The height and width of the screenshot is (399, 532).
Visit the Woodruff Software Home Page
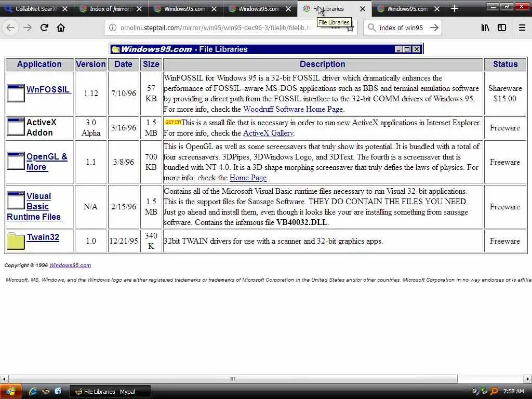293,109
